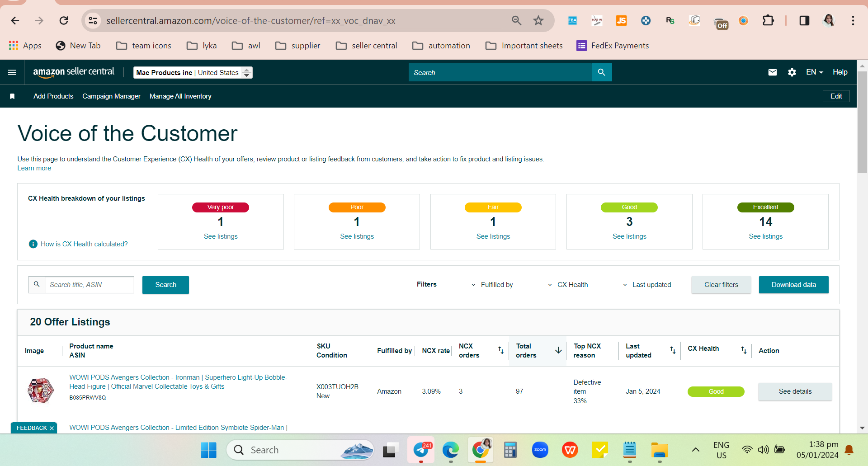Open How is CX Health calculated link
The image size is (868, 466).
point(84,244)
